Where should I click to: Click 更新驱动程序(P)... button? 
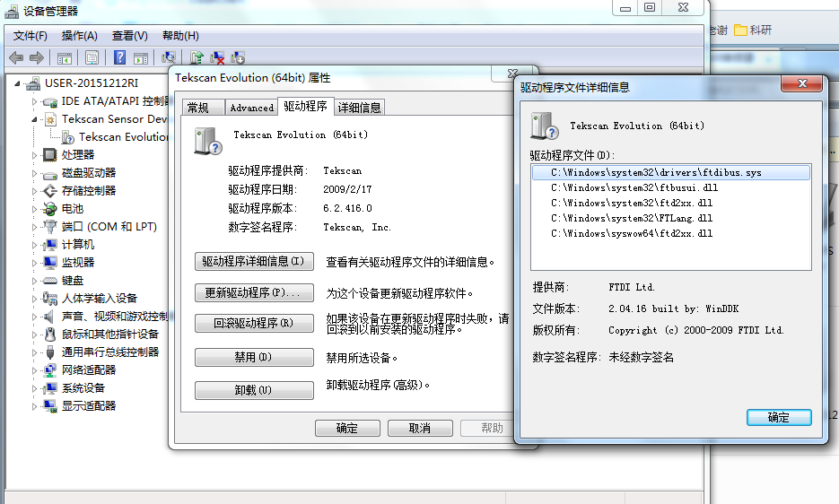click(254, 292)
